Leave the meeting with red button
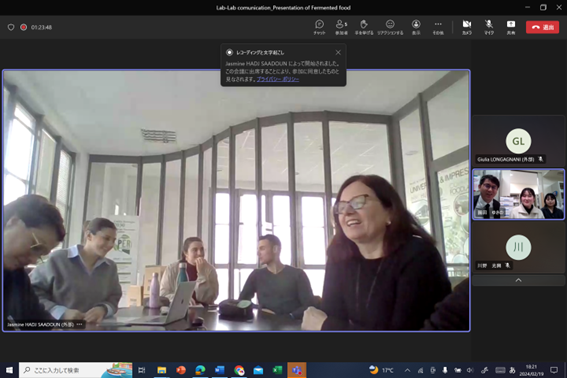 [x=542, y=27]
